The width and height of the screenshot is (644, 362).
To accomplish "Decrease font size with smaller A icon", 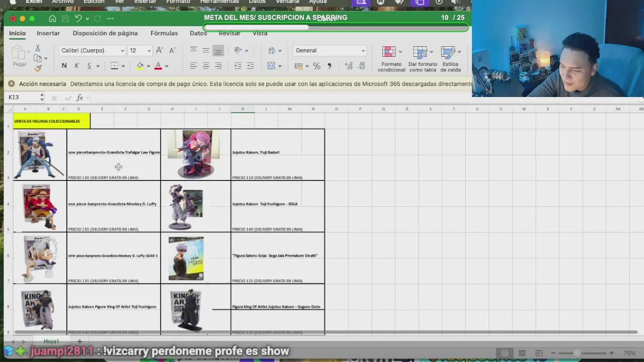I will (x=172, y=50).
